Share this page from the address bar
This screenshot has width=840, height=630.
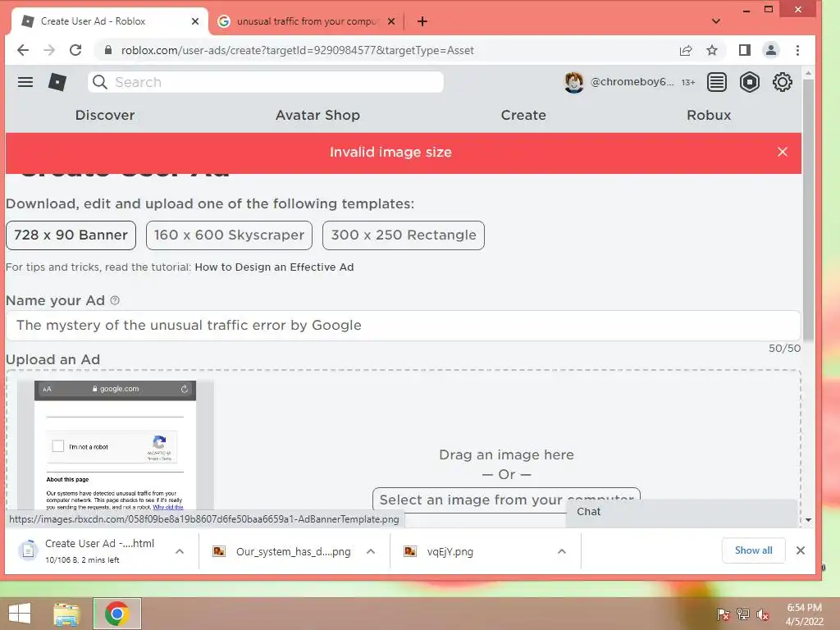coord(686,50)
